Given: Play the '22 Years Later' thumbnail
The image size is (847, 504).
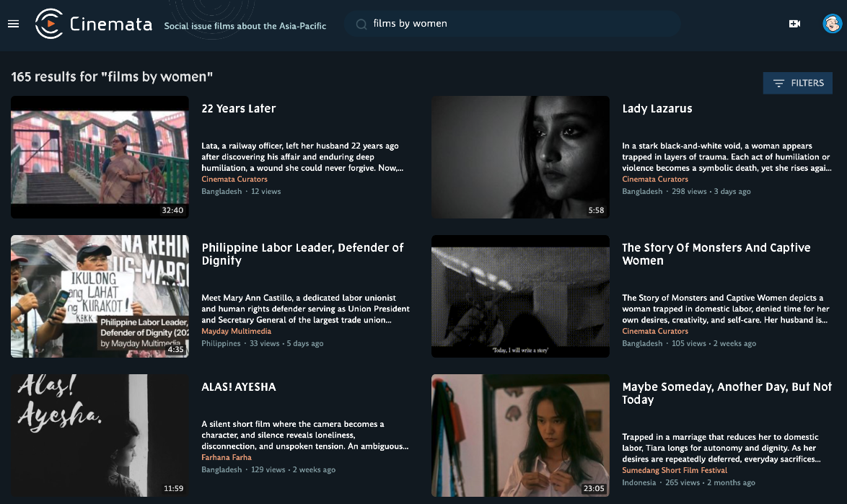Looking at the screenshot, I should 100,156.
